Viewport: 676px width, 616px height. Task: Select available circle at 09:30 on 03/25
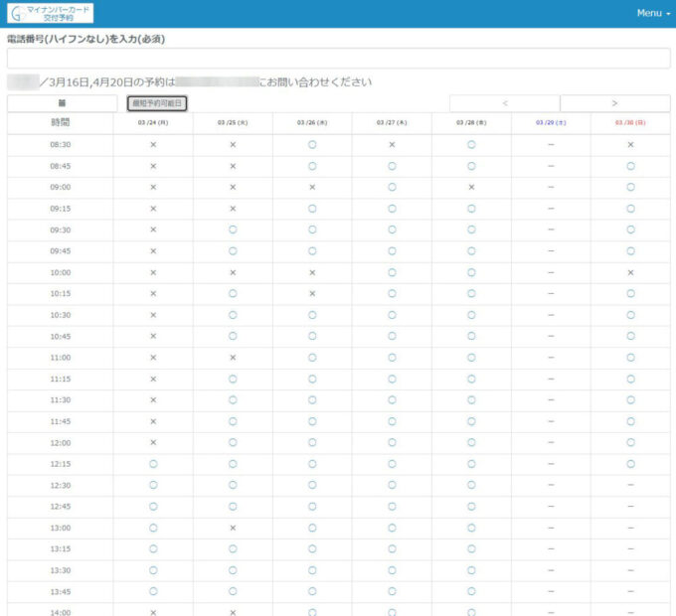(x=233, y=230)
